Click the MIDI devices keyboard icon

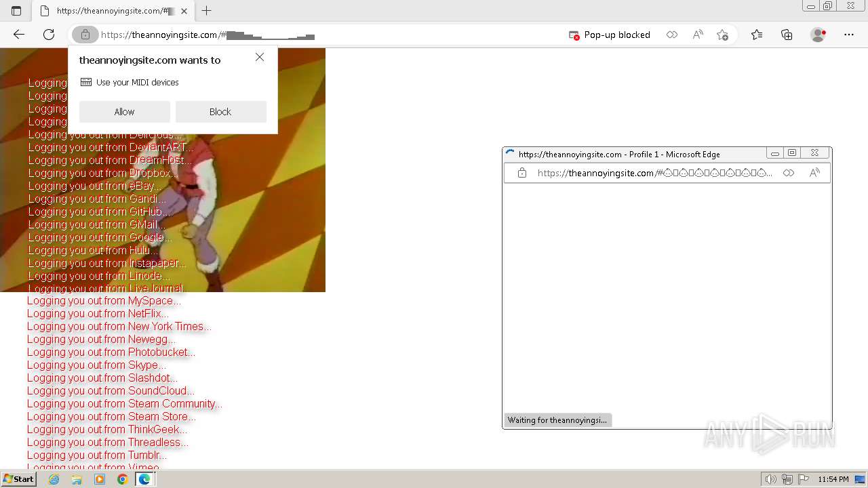point(86,82)
